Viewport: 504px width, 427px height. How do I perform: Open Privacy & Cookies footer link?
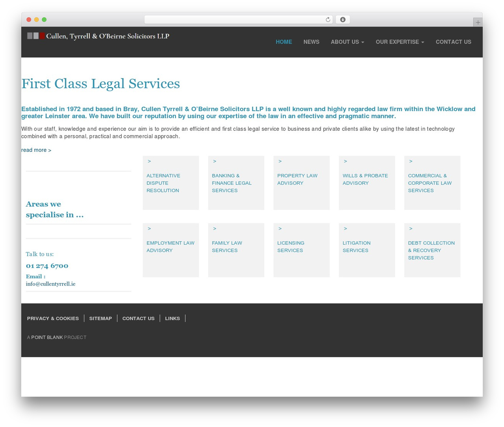click(53, 318)
